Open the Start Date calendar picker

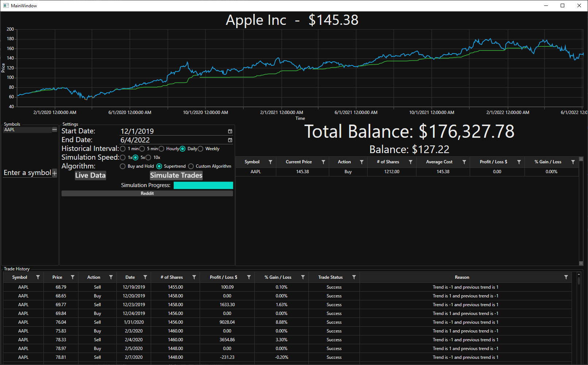[230, 131]
